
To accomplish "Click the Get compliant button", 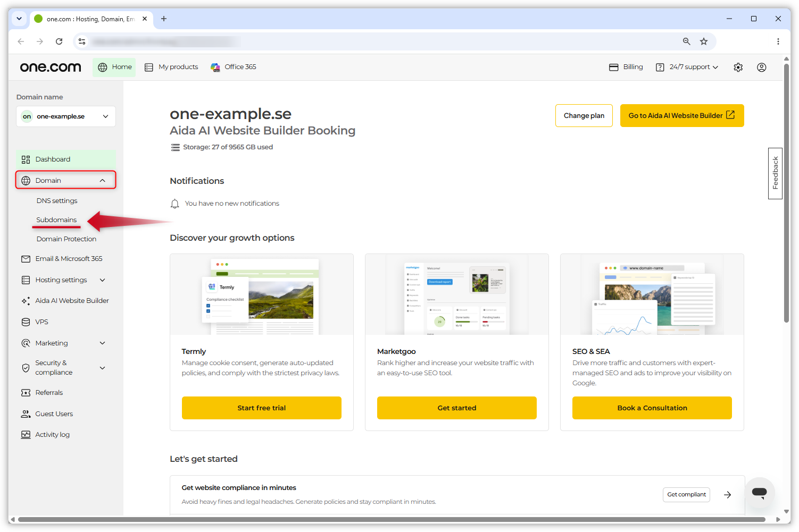I will (686, 495).
